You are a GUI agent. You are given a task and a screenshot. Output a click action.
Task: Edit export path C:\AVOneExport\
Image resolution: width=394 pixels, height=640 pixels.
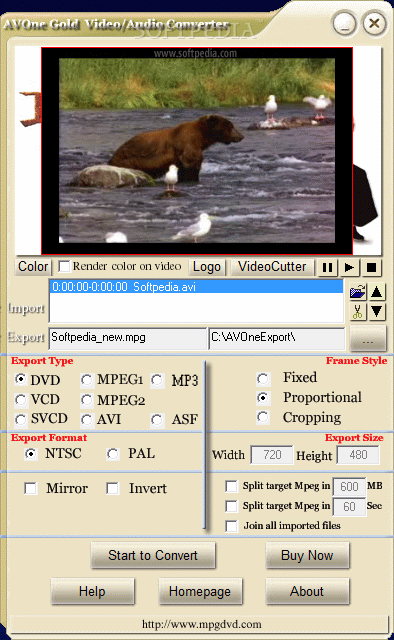tap(276, 338)
